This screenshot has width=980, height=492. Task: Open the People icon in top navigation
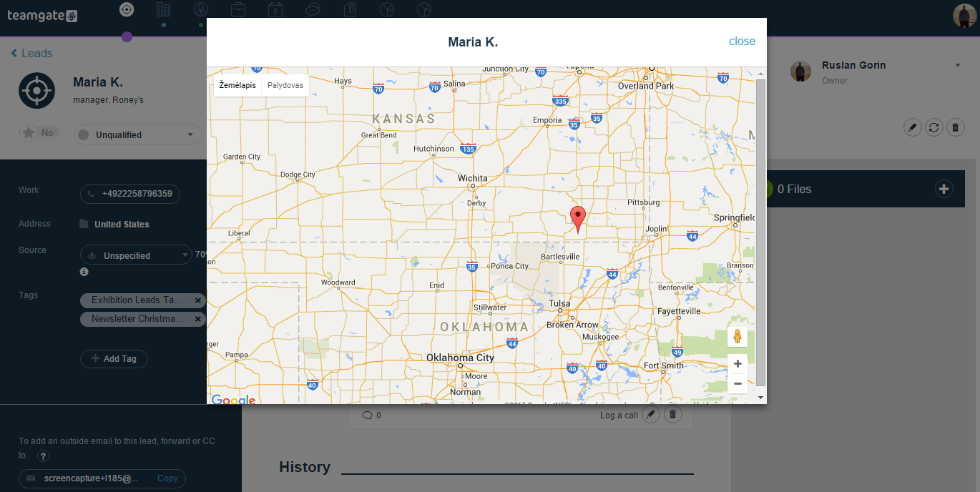[201, 9]
